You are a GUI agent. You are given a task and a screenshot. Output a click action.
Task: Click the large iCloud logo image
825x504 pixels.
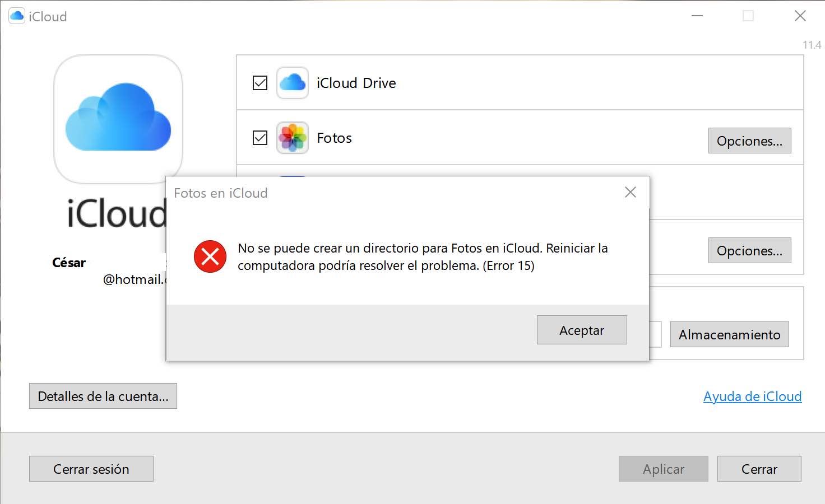point(118,118)
